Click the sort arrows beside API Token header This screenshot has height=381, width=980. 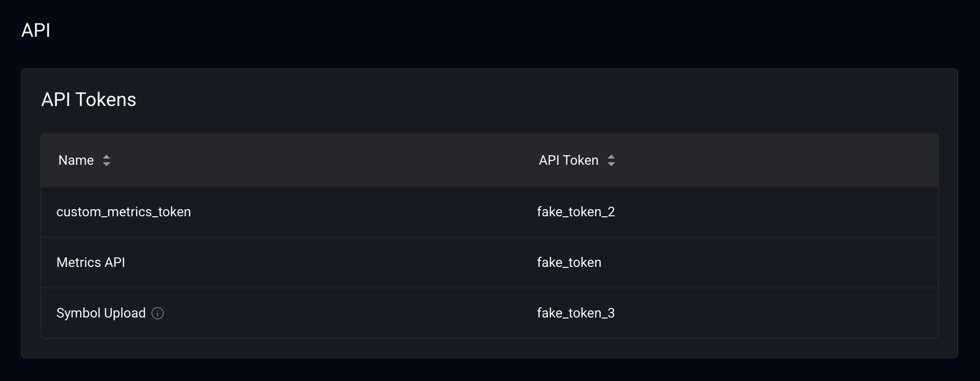612,160
